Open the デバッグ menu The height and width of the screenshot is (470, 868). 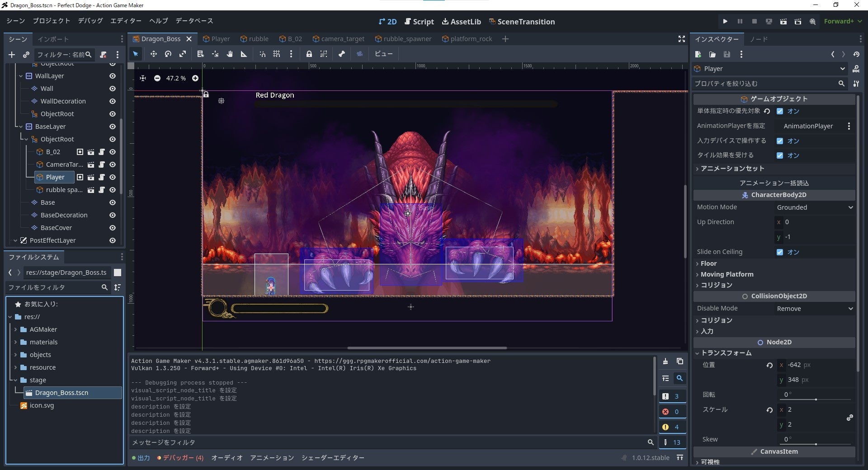(90, 21)
